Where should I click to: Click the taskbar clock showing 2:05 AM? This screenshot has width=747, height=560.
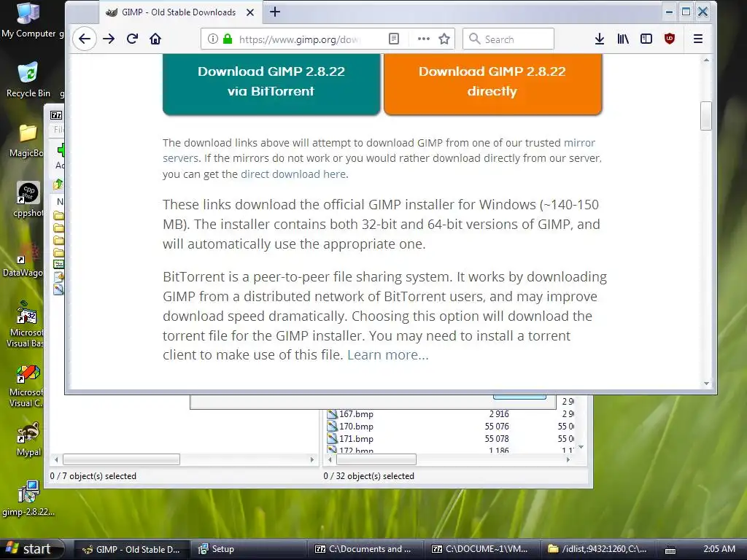[719, 549]
